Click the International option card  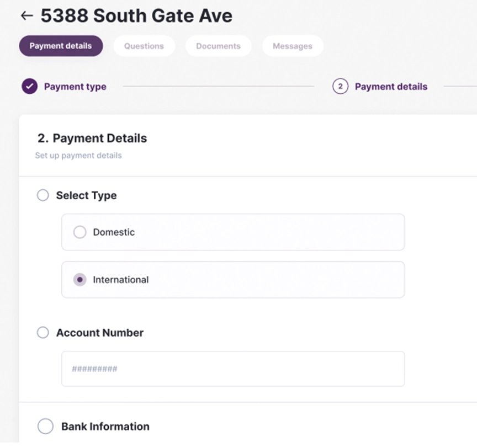pos(233,280)
